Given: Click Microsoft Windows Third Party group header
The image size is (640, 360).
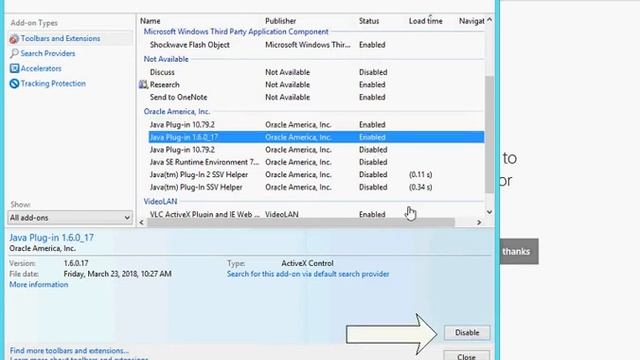Looking at the screenshot, I should point(236,32).
